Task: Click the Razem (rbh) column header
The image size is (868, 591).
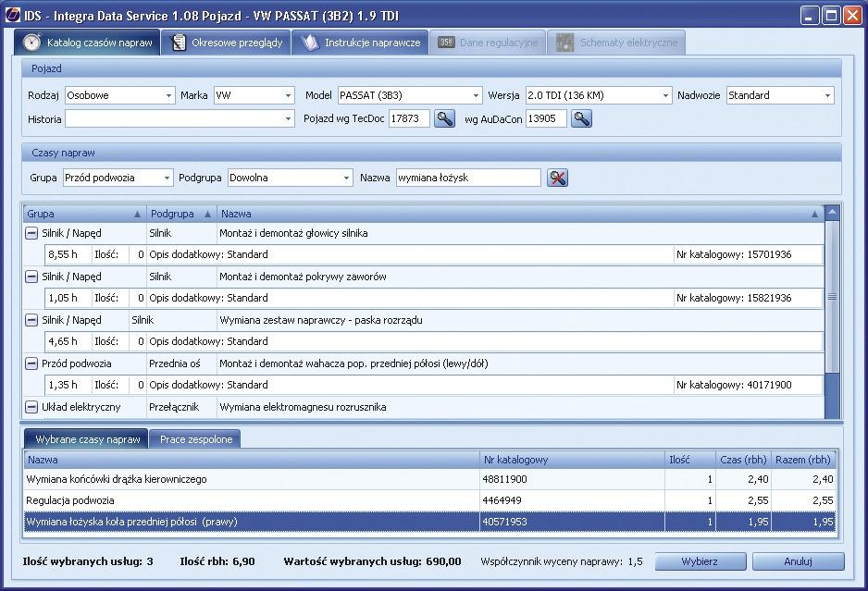Action: [x=803, y=460]
